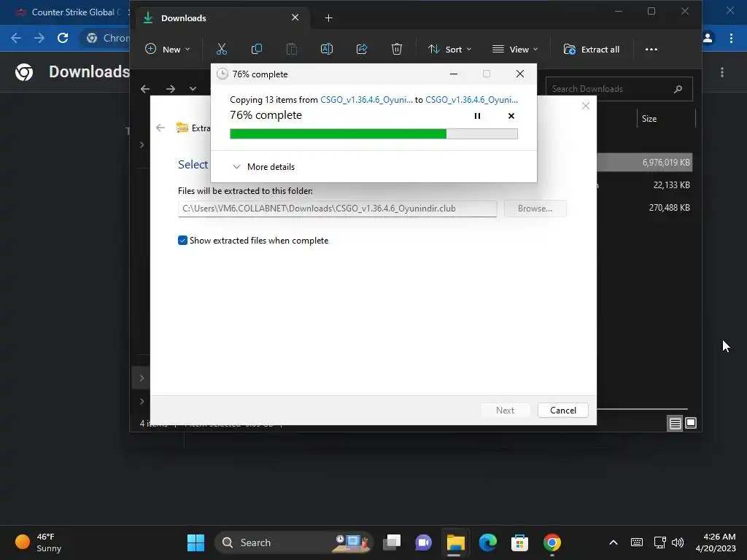Image resolution: width=747 pixels, height=560 pixels.
Task: Click the Explorer forward navigation arrow
Action: [x=171, y=88]
